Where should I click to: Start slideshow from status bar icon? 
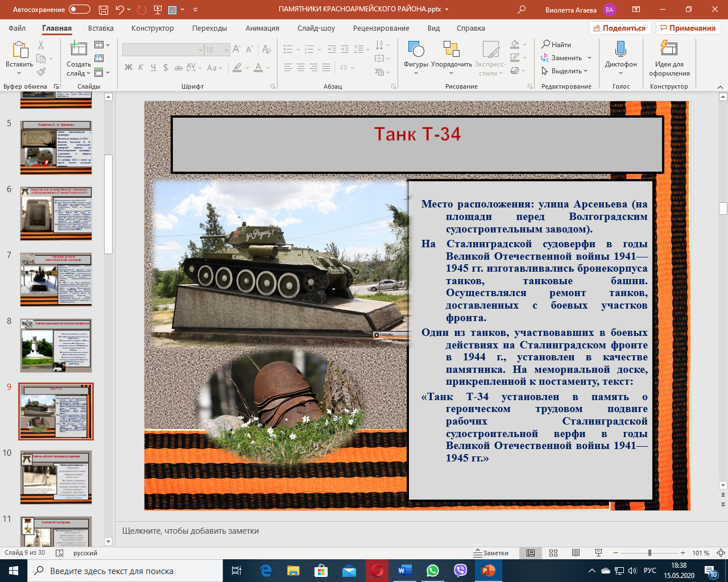pyautogui.click(x=598, y=553)
